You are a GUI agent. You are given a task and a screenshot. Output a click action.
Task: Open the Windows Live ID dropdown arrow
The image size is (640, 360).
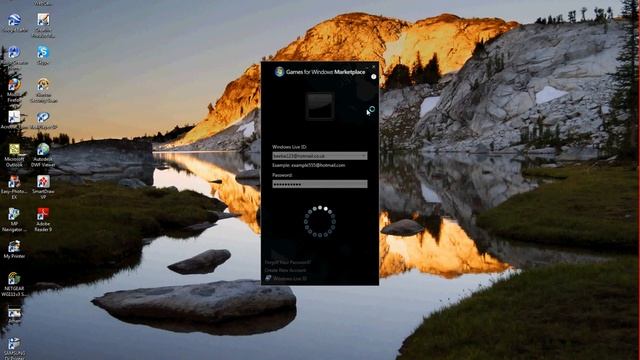tap(364, 156)
